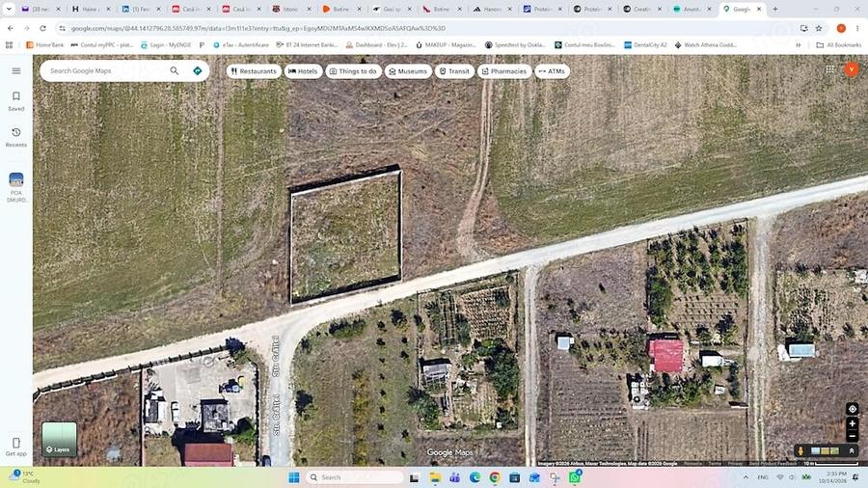Select the ATMs chip
The width and height of the screenshot is (868, 488).
tap(552, 71)
